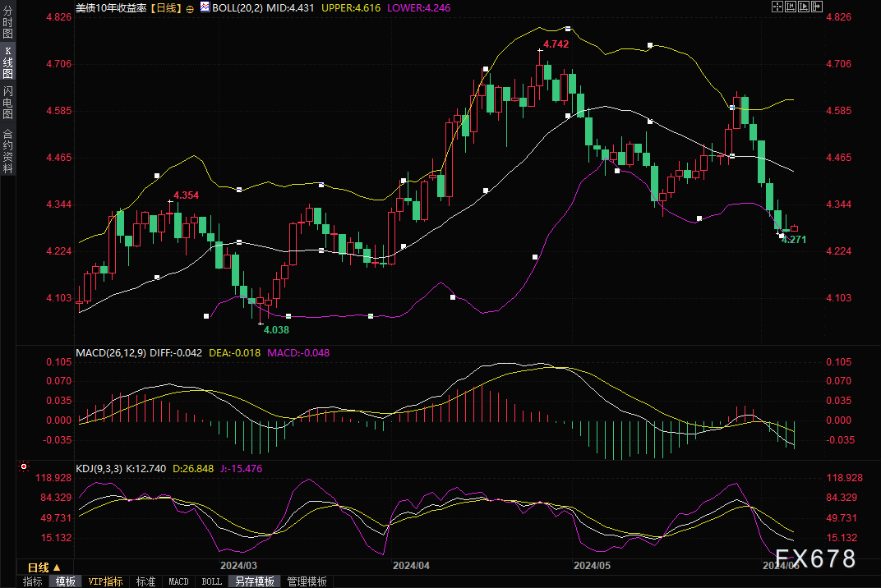This screenshot has height=588, width=881.
Task: Click the expand panel right arrow icon
Action: [x=817, y=7]
